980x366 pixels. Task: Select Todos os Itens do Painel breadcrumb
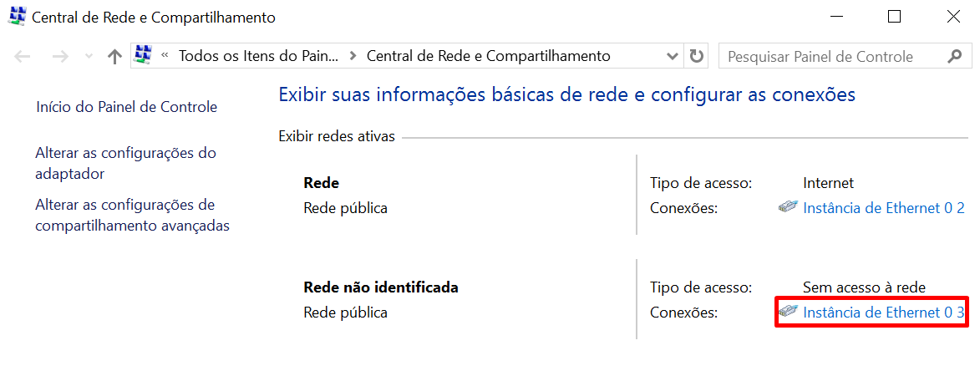point(259,57)
